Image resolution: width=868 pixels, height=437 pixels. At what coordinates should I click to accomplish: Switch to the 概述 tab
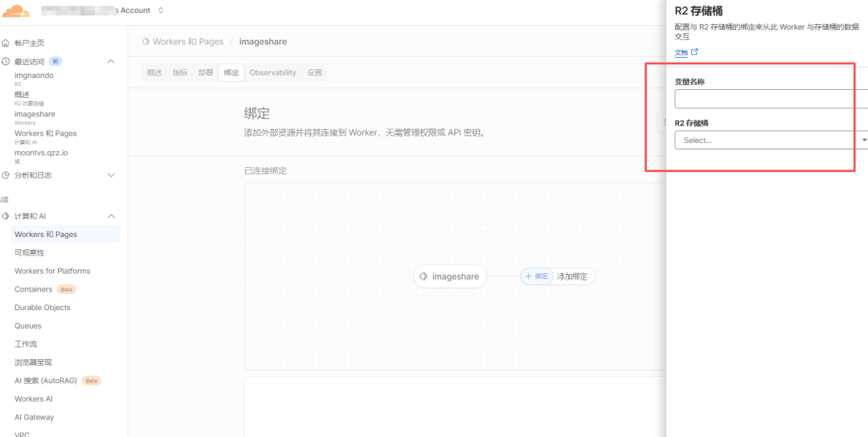click(154, 72)
